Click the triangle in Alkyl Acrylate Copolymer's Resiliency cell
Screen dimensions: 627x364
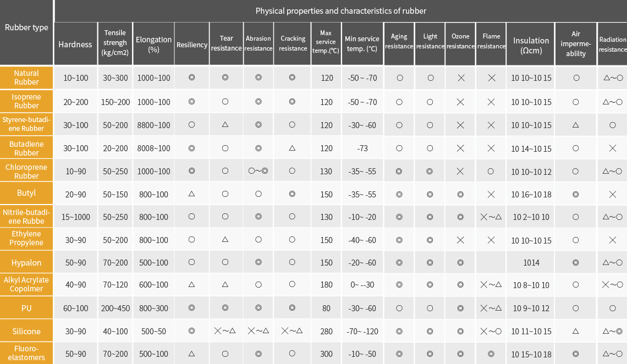(191, 284)
